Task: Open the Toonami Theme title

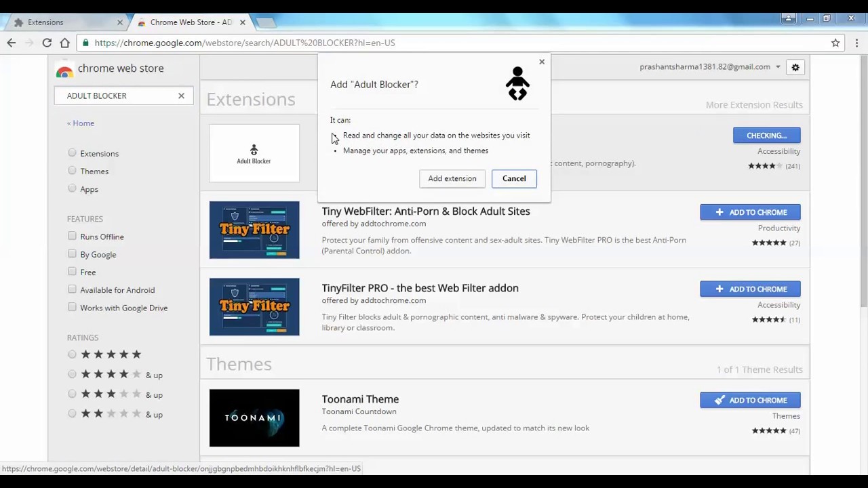Action: [360, 399]
